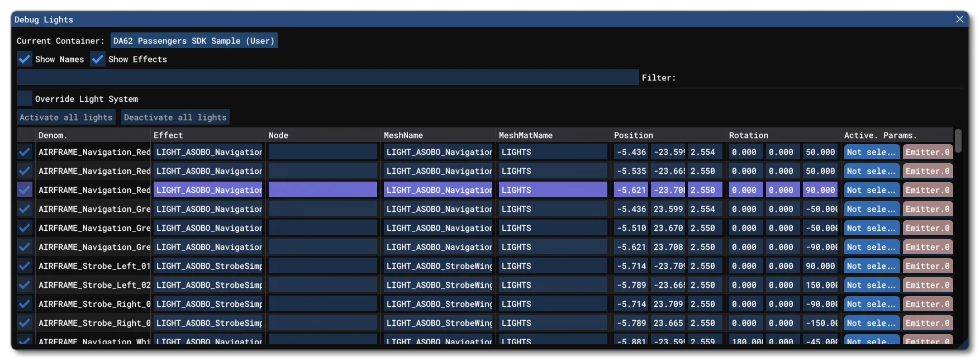Focus the Filter input field

coord(327,77)
